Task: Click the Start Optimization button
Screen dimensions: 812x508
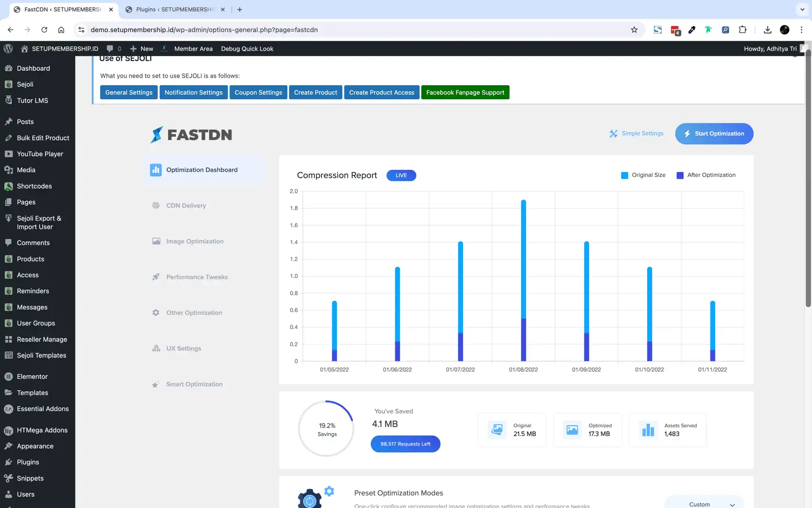Action: tap(714, 134)
